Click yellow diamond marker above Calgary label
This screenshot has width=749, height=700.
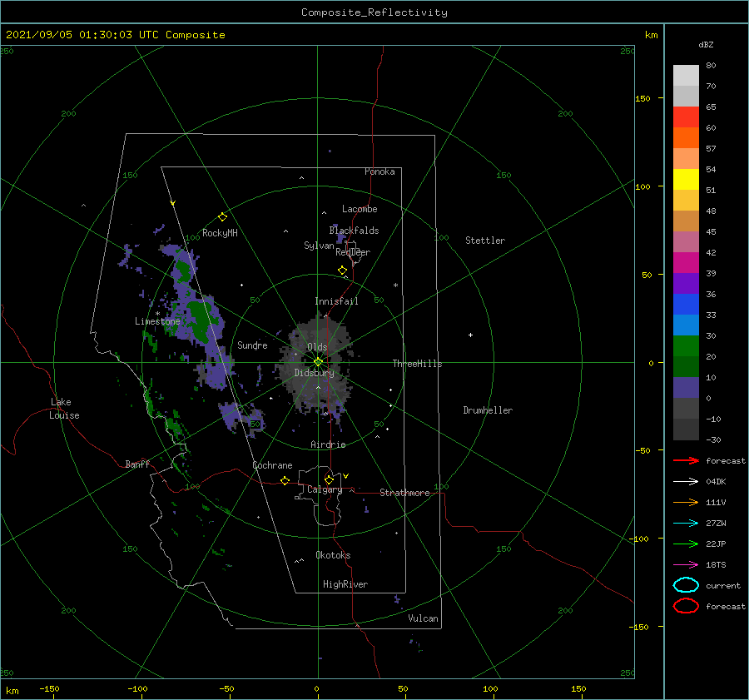pos(329,479)
